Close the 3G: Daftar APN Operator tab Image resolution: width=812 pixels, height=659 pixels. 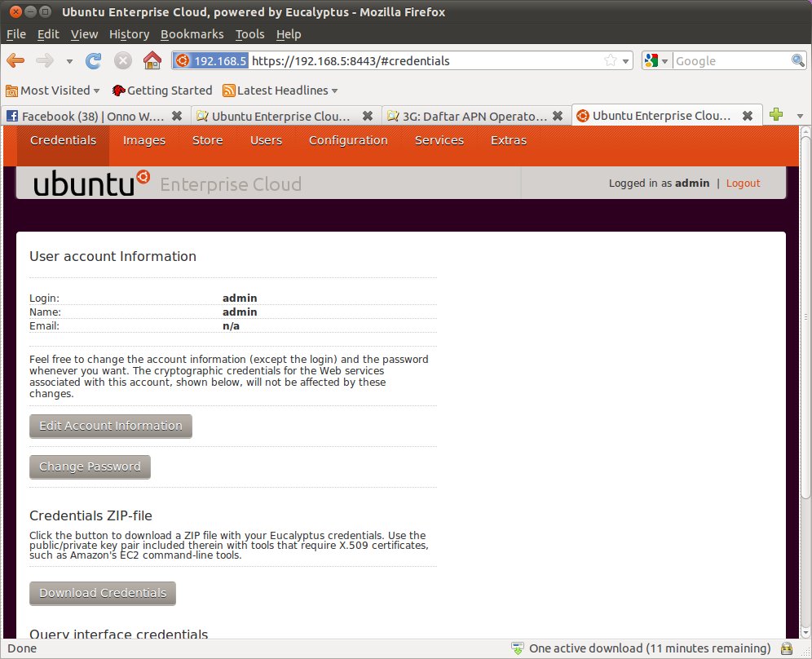558,116
